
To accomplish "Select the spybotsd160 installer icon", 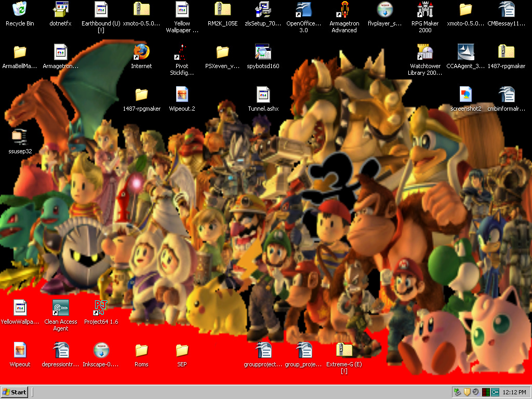I will (263, 52).
